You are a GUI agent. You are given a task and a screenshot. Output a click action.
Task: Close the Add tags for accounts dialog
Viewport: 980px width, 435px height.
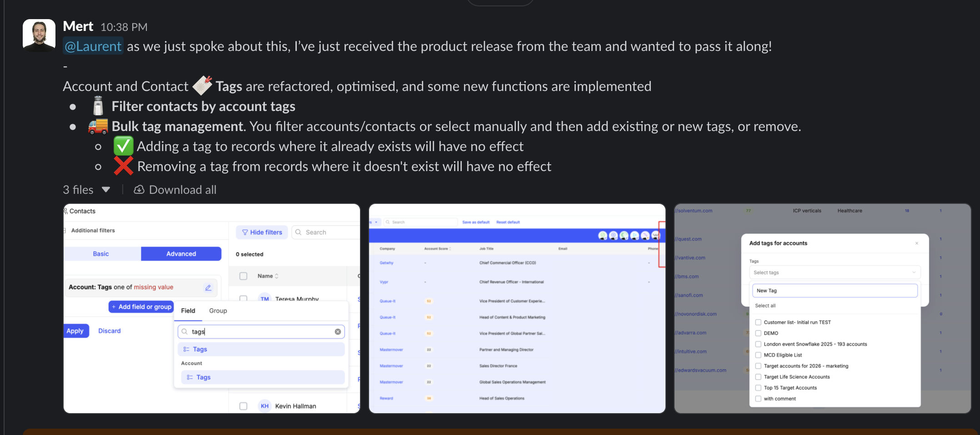click(x=917, y=243)
